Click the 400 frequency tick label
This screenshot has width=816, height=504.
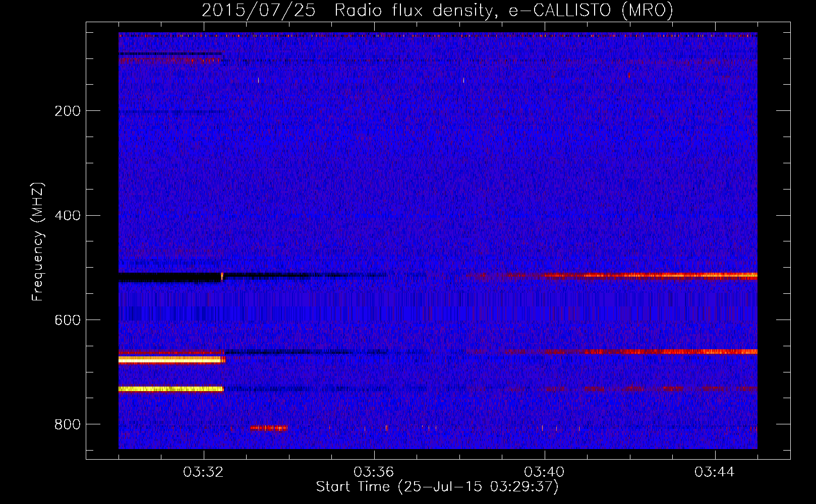coord(68,216)
